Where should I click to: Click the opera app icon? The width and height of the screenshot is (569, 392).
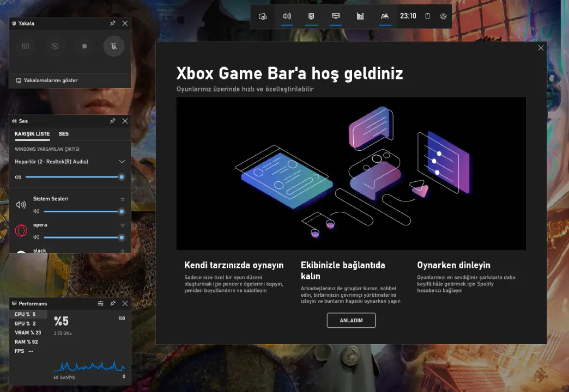(x=21, y=231)
